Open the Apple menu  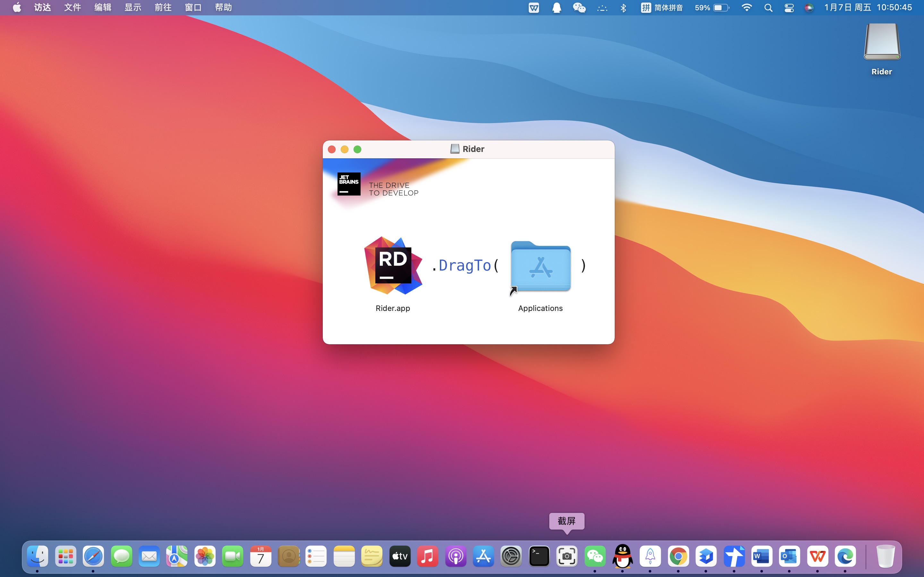tap(17, 8)
